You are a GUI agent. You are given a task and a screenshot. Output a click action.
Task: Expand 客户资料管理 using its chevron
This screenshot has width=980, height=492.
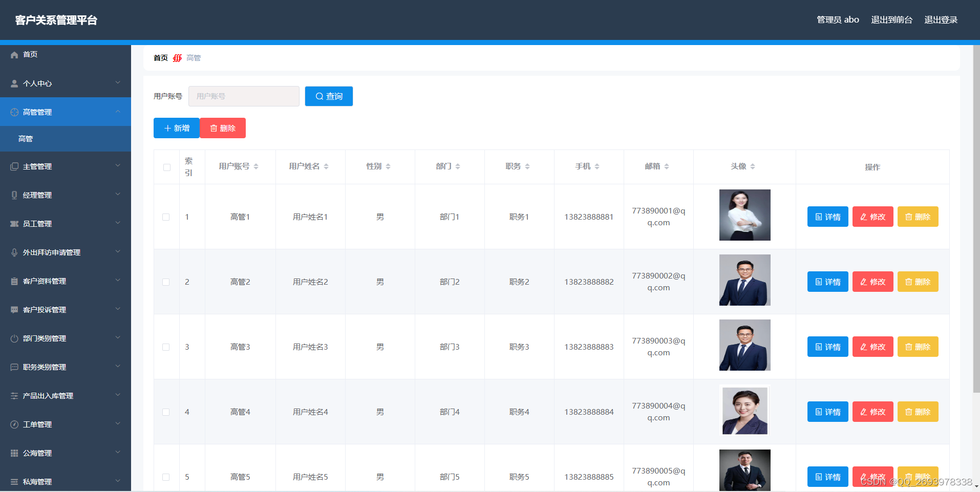[118, 280]
